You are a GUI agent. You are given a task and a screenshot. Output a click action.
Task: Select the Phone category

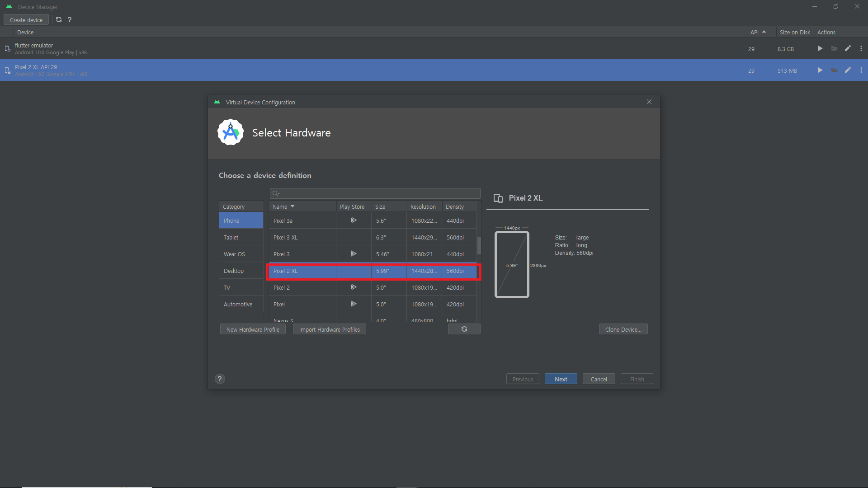coord(241,221)
